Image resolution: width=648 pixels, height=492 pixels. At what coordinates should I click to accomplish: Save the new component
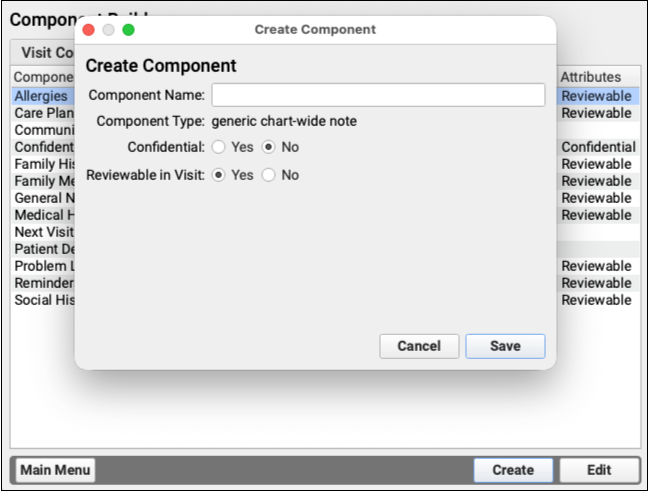[x=505, y=346]
